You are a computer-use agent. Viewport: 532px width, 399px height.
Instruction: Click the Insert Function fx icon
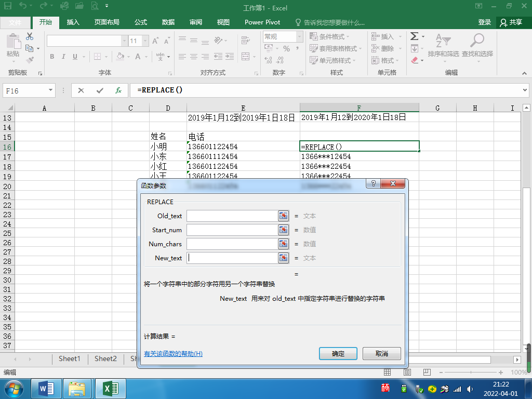pos(118,90)
